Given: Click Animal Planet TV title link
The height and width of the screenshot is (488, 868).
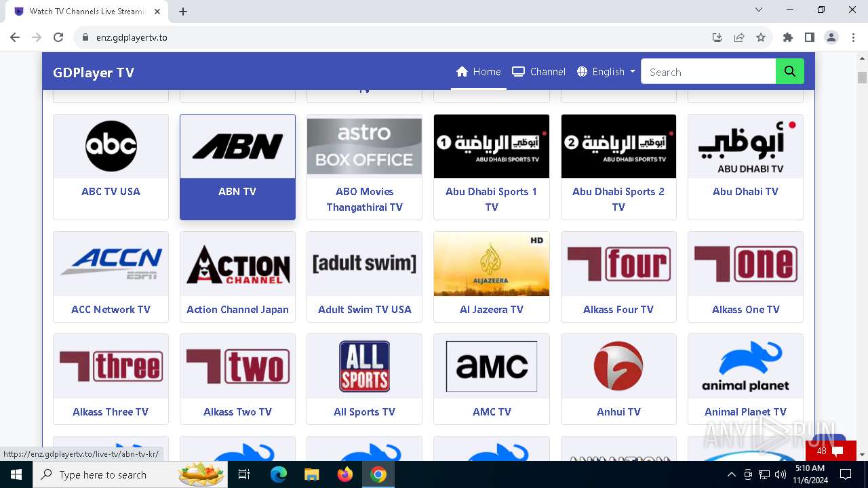Looking at the screenshot, I should [x=745, y=411].
